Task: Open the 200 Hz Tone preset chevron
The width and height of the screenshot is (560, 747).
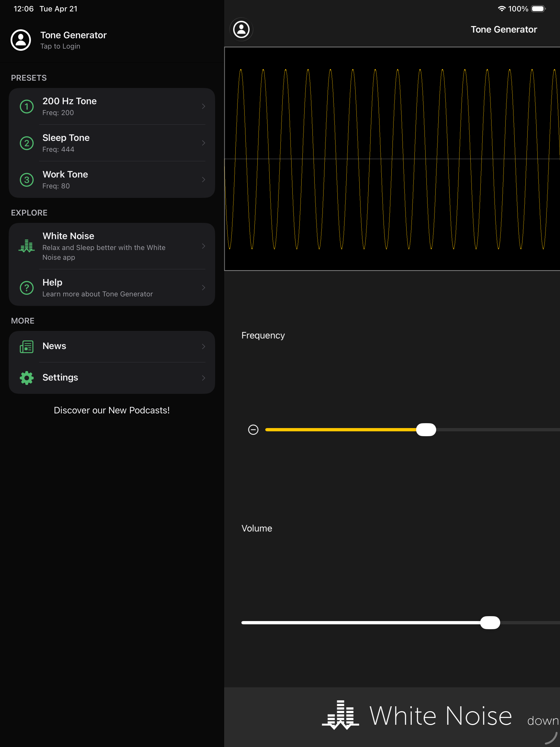Action: (203, 106)
